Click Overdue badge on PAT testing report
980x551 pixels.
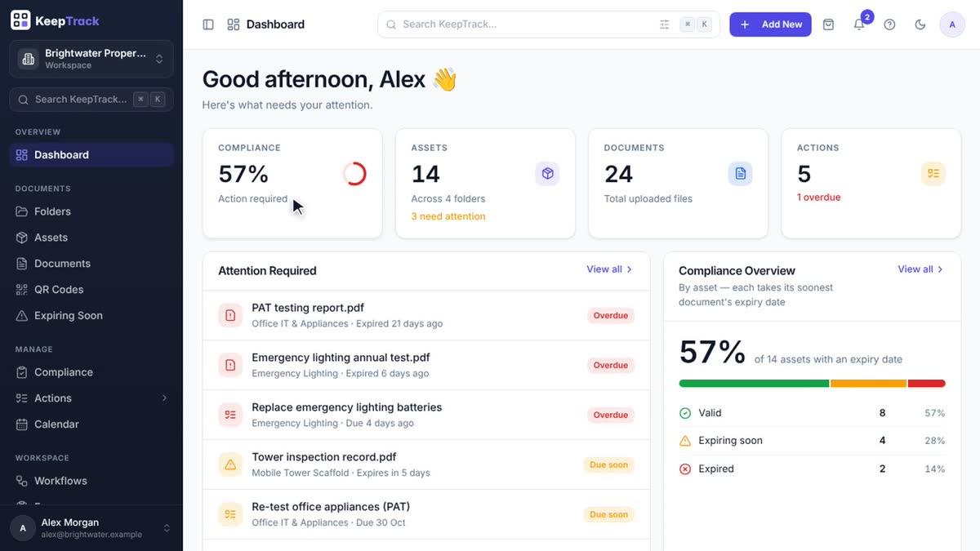pos(611,316)
